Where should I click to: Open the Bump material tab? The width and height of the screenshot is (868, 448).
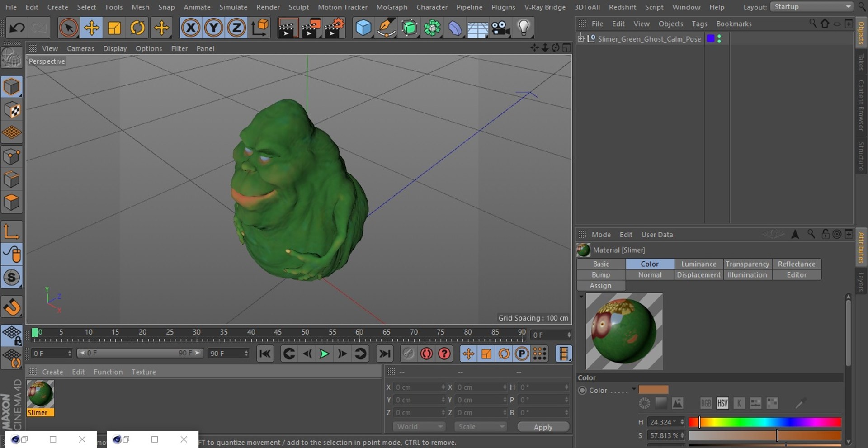tap(601, 275)
